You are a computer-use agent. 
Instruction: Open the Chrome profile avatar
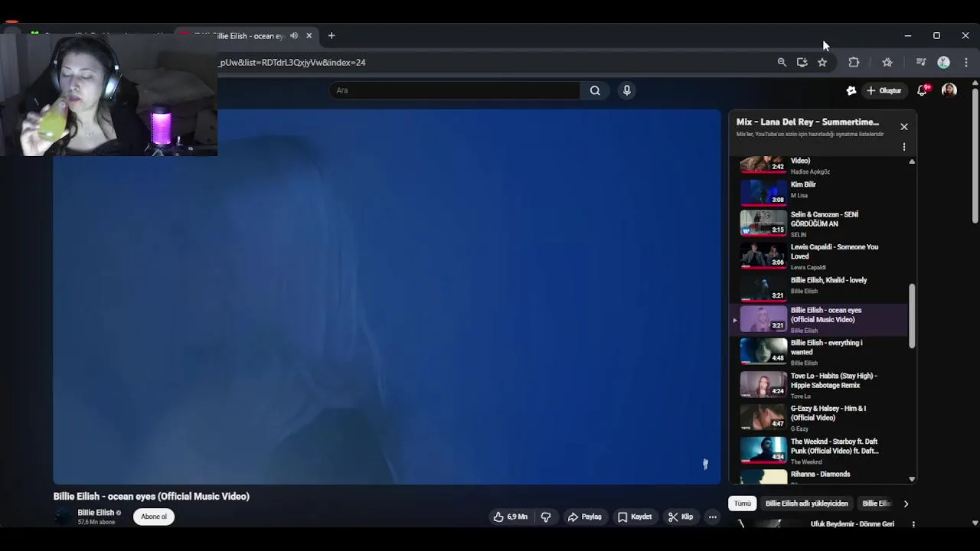tap(944, 63)
